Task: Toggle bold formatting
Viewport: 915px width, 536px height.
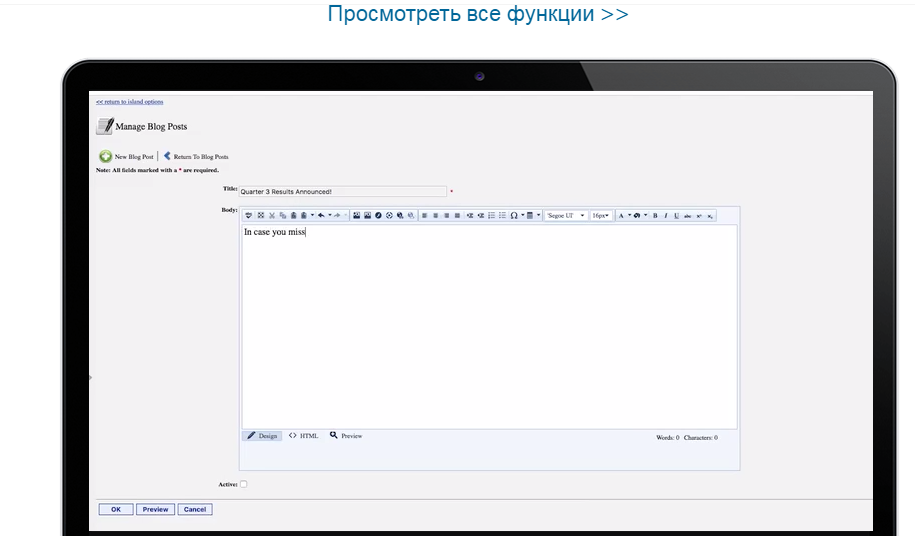Action: [x=655, y=216]
